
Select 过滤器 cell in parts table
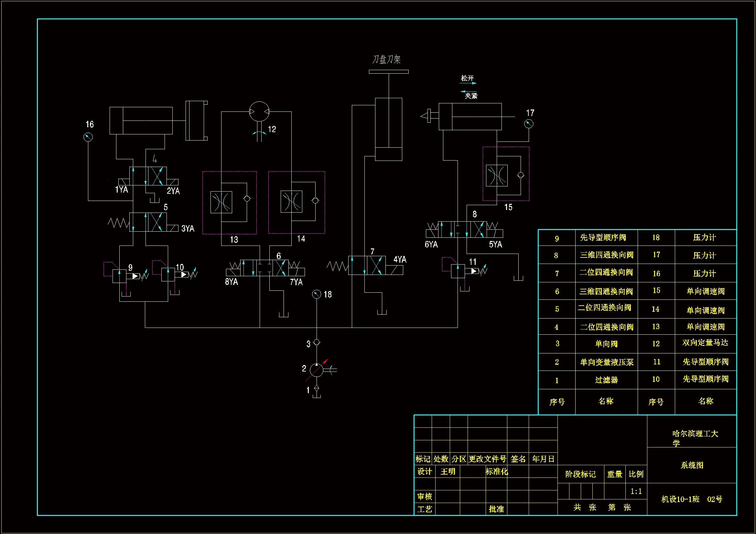click(x=606, y=380)
